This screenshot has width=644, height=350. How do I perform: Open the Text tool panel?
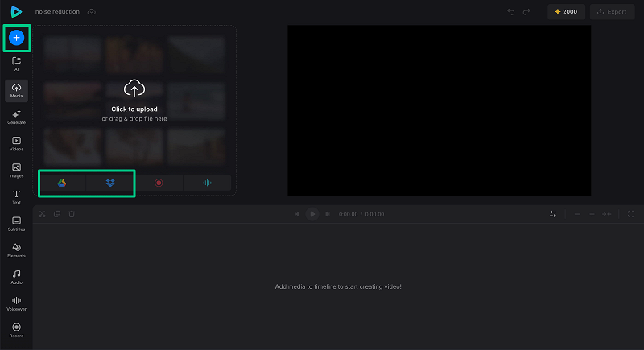[16, 197]
